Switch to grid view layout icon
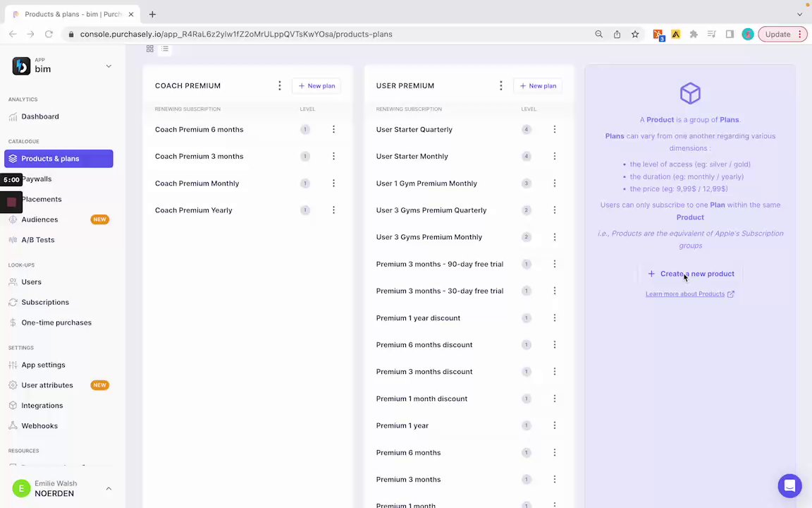This screenshot has height=508, width=812. pyautogui.click(x=149, y=49)
